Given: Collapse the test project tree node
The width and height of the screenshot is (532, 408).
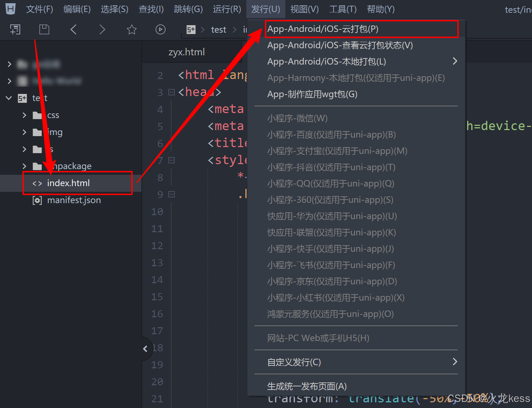Looking at the screenshot, I should [9, 98].
